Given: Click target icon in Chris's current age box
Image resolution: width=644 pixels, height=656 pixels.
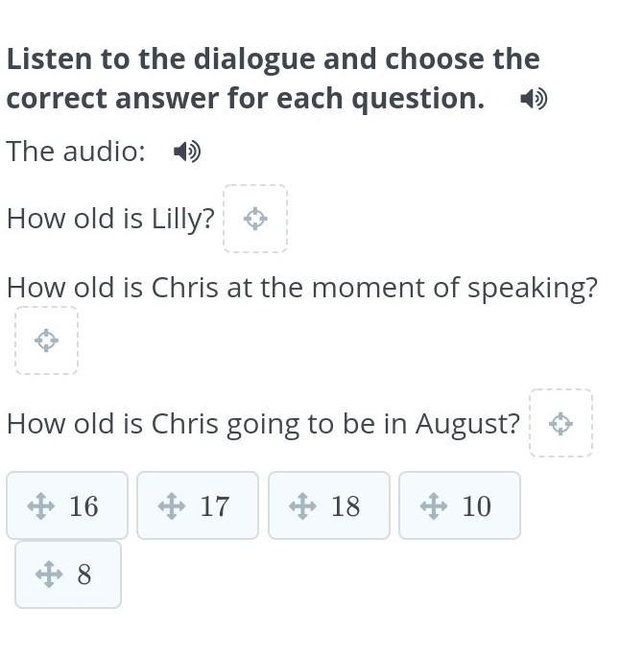Looking at the screenshot, I should 46,340.
